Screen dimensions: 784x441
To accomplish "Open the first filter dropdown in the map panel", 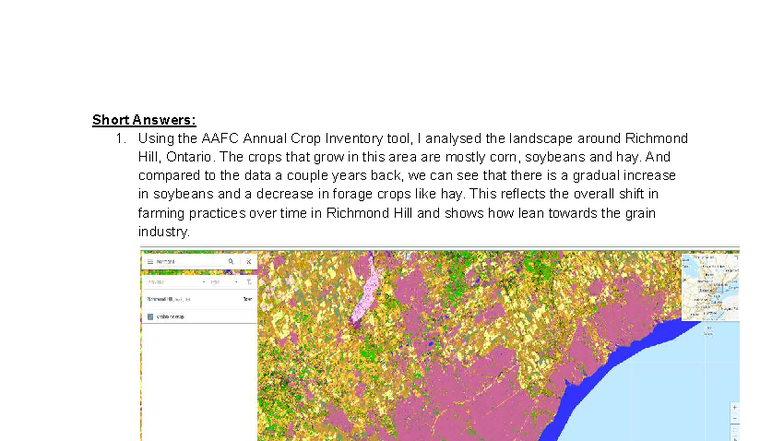I will tap(176, 282).
